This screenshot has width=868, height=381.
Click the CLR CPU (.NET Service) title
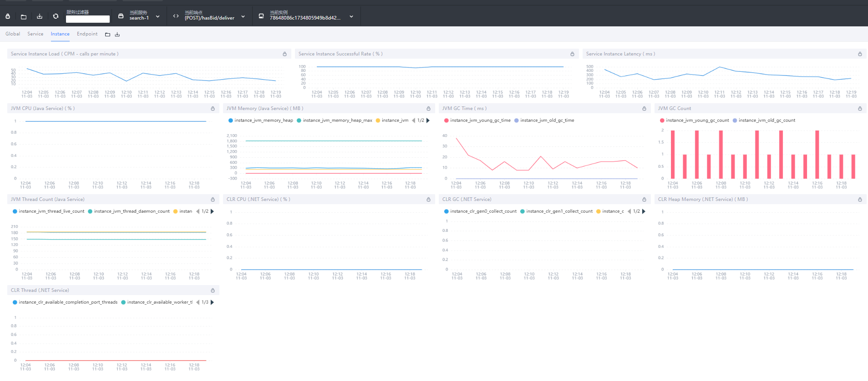(x=259, y=200)
